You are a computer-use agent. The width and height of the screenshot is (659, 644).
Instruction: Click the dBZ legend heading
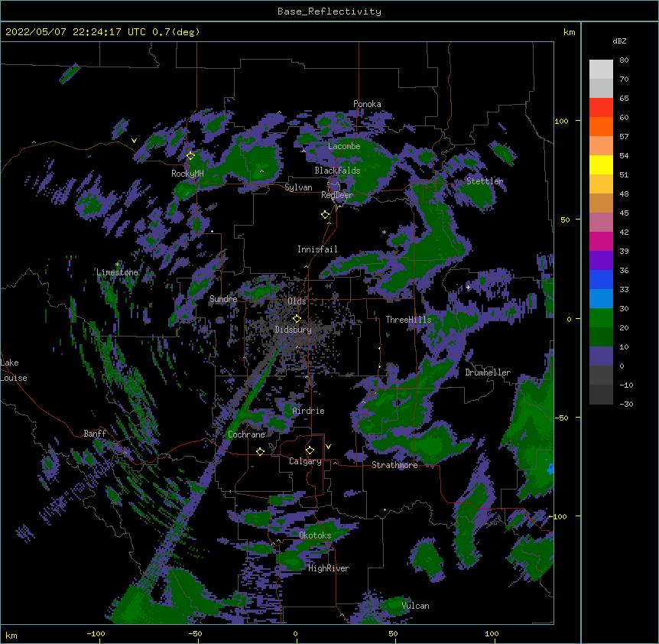pyautogui.click(x=619, y=41)
